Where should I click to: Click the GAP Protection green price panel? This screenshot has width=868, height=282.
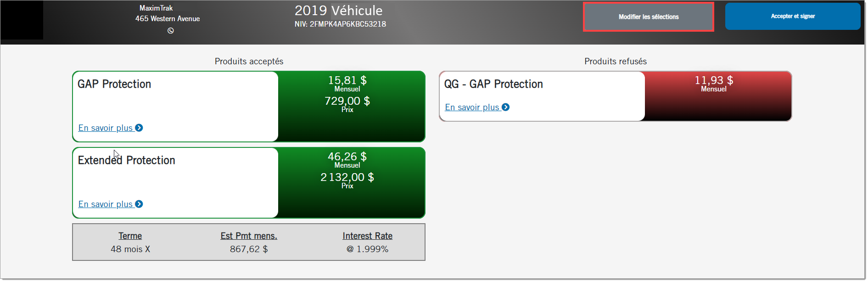[x=351, y=107]
